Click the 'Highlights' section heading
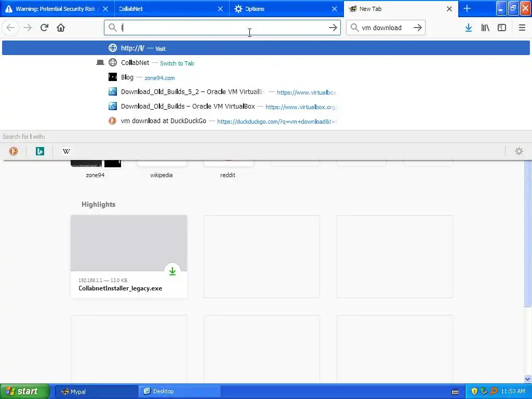Image resolution: width=532 pixels, height=399 pixels. pyautogui.click(x=98, y=204)
